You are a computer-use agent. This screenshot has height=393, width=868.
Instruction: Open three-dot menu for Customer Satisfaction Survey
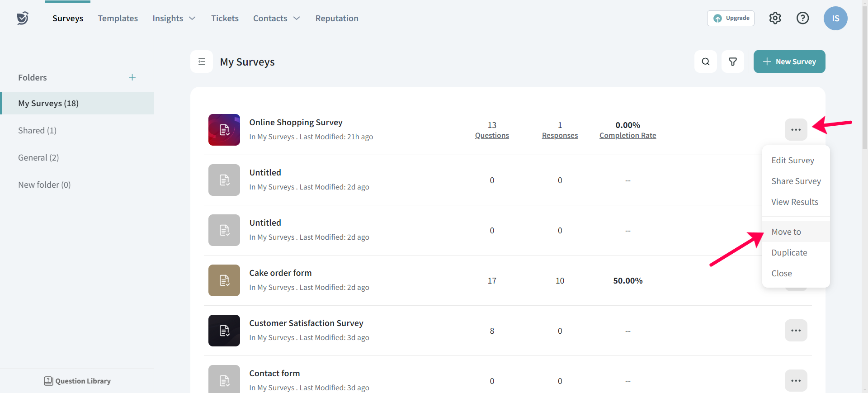796,331
